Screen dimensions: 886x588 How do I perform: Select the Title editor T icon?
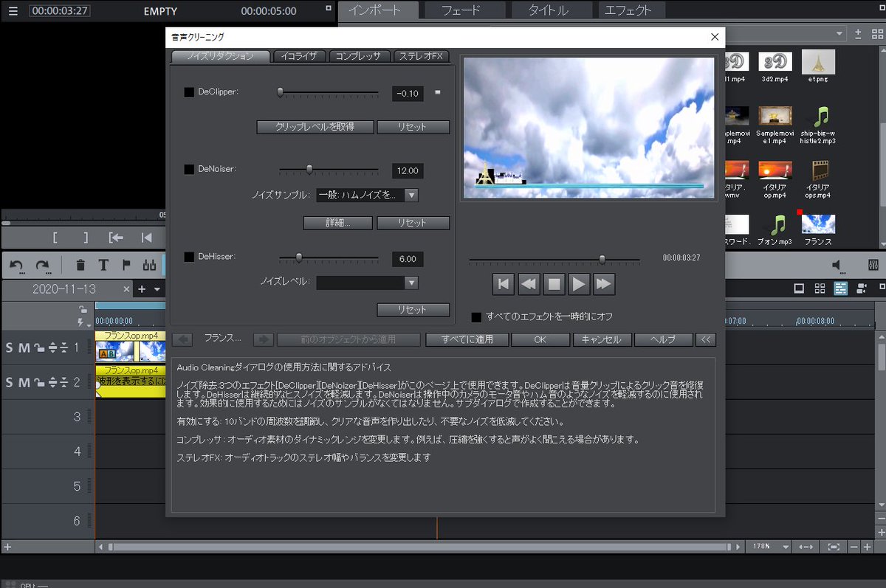click(103, 266)
